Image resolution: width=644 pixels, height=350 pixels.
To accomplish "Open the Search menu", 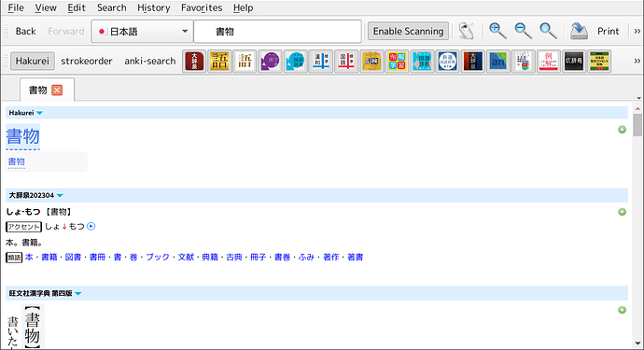I will click(112, 7).
